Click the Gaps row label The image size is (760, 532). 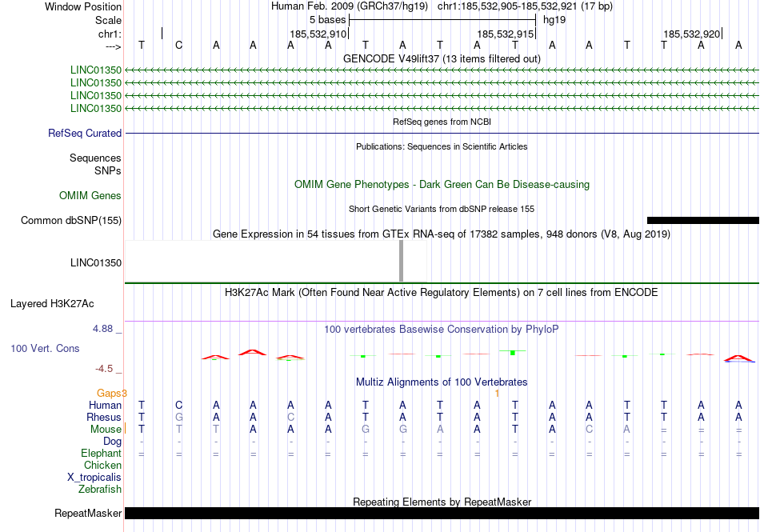point(109,393)
